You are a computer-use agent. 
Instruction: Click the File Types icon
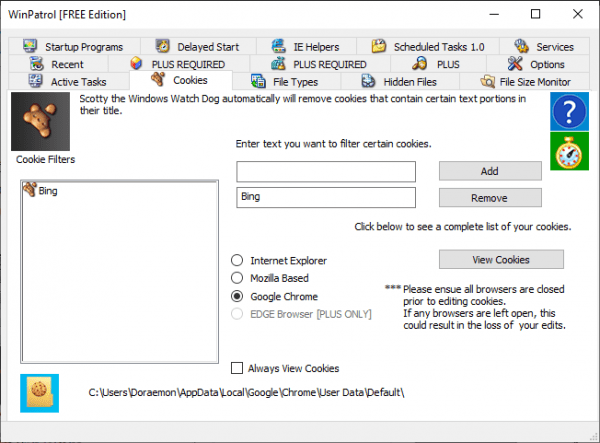pos(258,81)
